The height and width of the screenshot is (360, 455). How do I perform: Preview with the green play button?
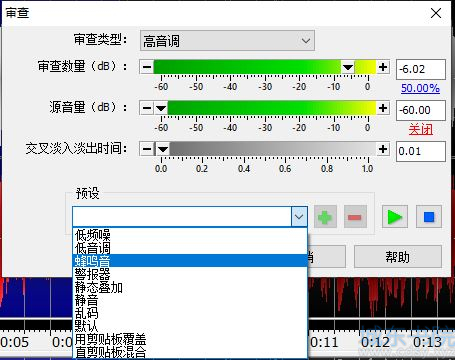[x=395, y=217]
